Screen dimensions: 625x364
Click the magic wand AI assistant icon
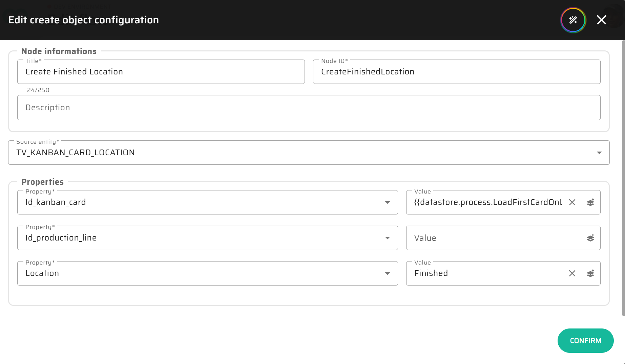click(573, 20)
